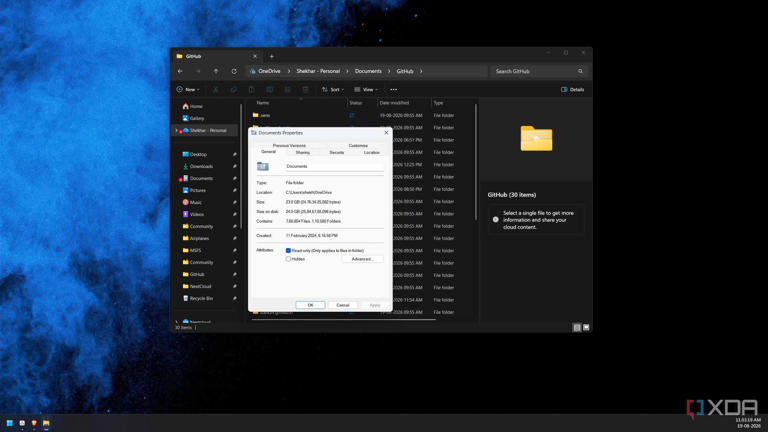Uncheck the Read-only attribute checkbox
This screenshot has height=432, width=768.
click(288, 250)
